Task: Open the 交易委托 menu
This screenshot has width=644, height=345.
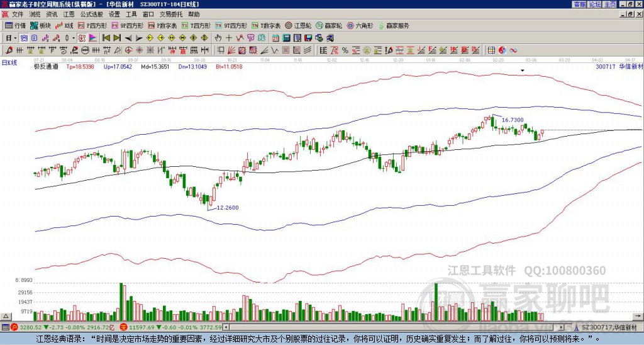Action: (x=171, y=14)
